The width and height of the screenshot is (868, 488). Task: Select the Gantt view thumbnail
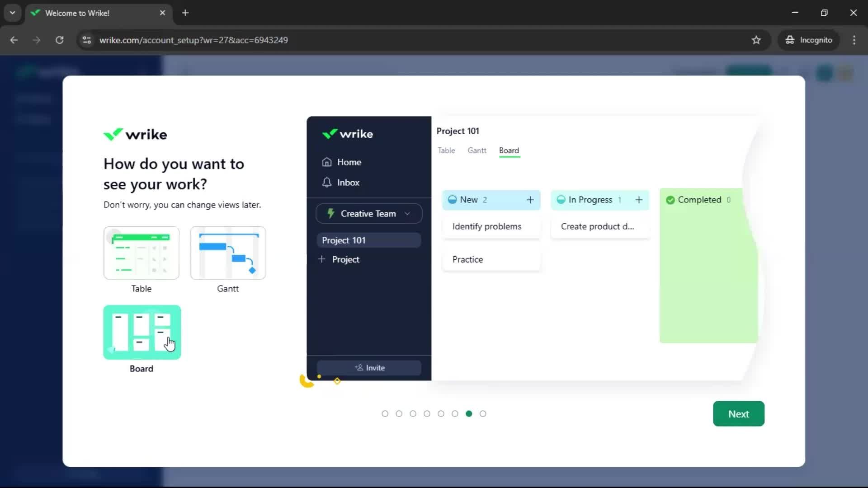coord(228,253)
